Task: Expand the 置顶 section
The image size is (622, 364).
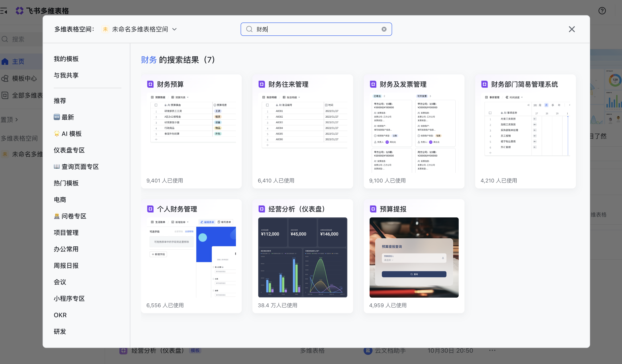Action: tap(10, 119)
